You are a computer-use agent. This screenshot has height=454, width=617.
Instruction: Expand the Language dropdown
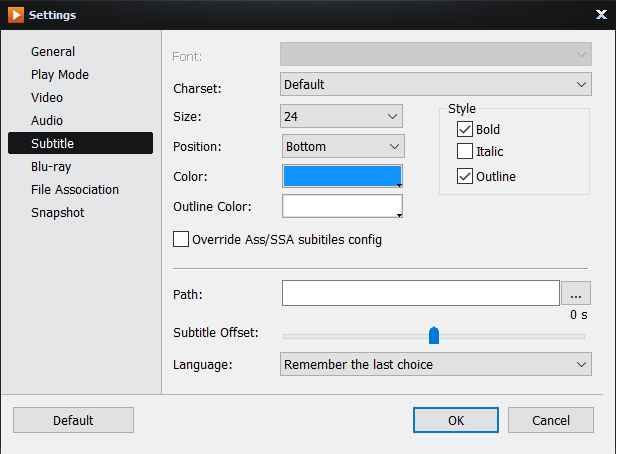point(435,365)
